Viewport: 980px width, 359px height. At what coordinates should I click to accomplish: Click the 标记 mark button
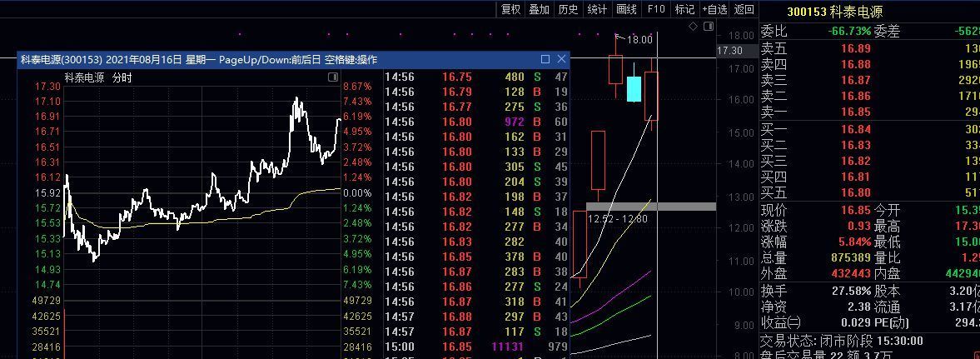point(684,9)
